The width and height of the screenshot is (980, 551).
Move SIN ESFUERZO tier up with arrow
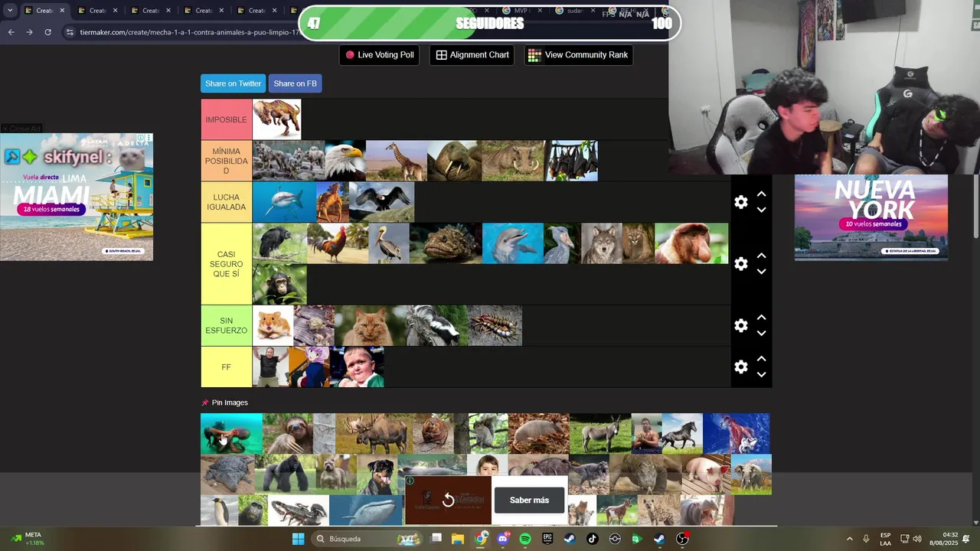click(x=761, y=318)
